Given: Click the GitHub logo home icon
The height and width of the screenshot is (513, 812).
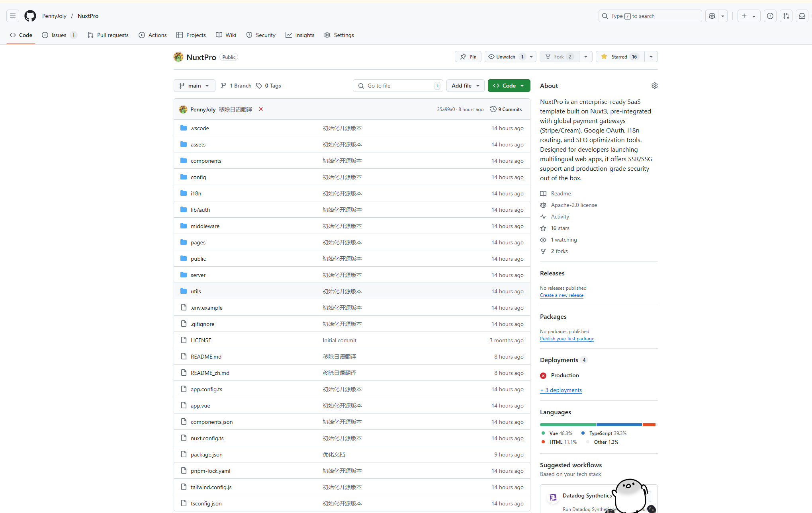Looking at the screenshot, I should [x=30, y=16].
